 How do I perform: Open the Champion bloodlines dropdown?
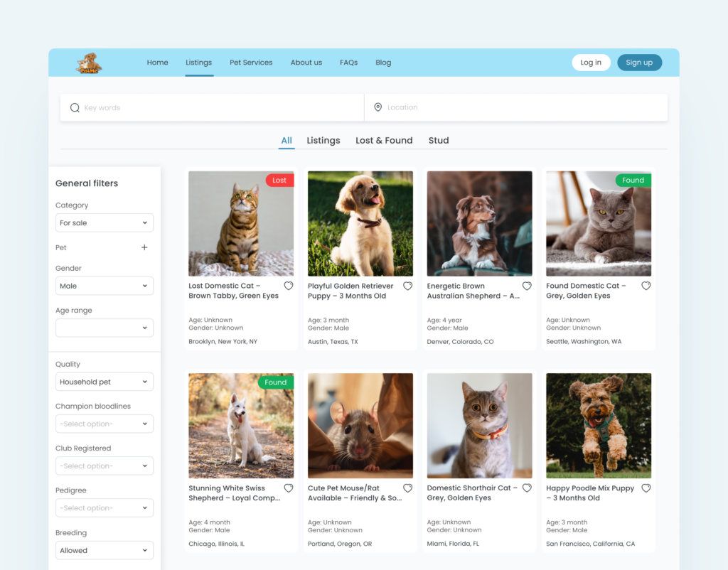coord(105,424)
